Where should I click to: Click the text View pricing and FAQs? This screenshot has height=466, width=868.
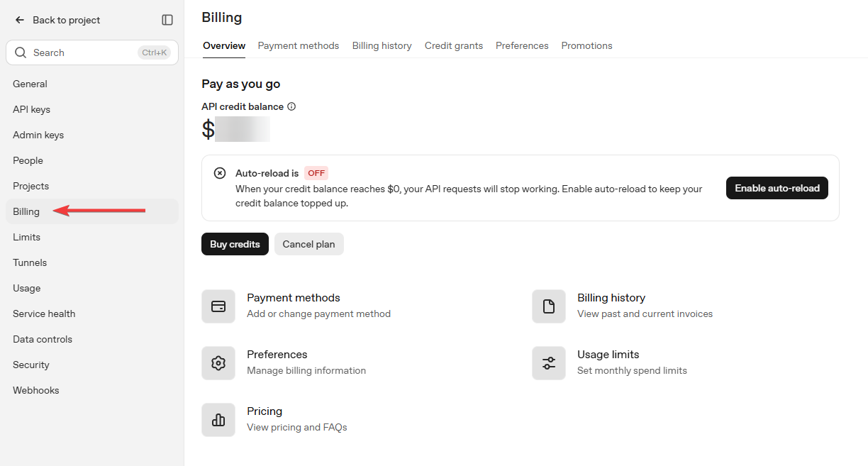pos(296,427)
